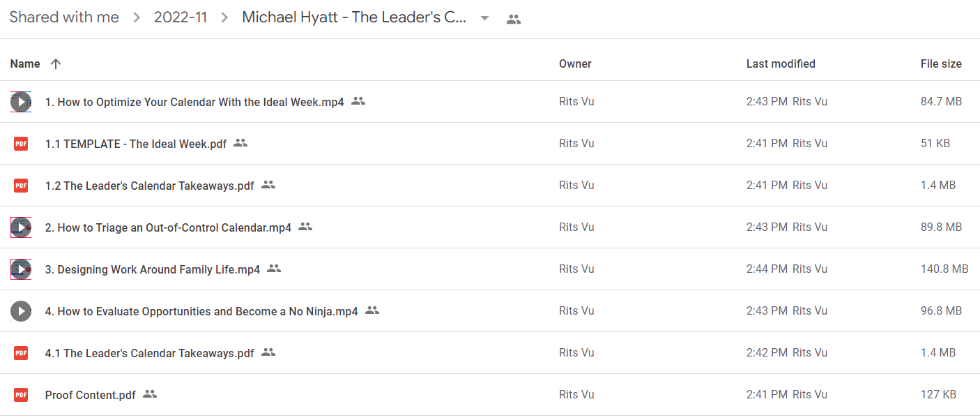
Task: Click shared icon next to Proof Content.pdf
Action: click(150, 394)
